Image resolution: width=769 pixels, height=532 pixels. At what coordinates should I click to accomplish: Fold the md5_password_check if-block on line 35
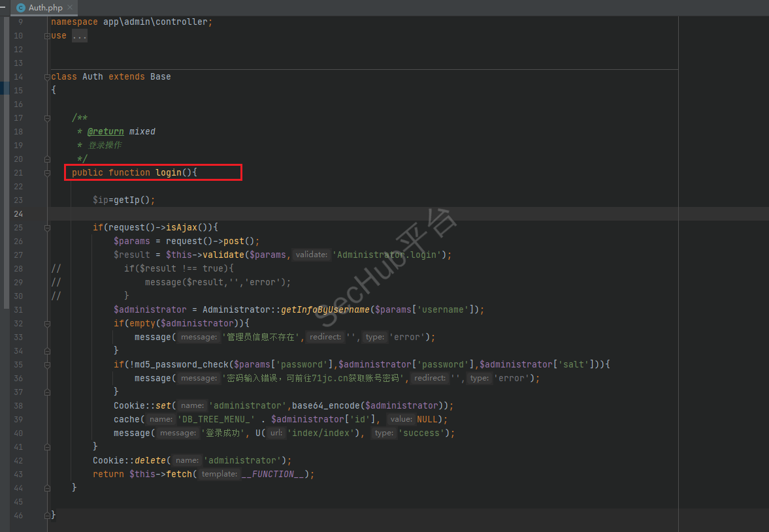[47, 365]
